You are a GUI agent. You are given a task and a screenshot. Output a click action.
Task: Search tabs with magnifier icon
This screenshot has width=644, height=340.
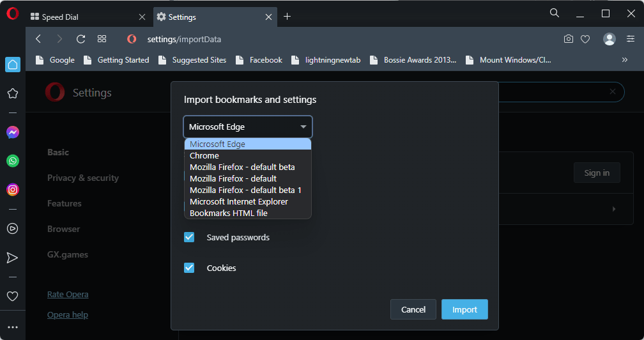pyautogui.click(x=555, y=13)
